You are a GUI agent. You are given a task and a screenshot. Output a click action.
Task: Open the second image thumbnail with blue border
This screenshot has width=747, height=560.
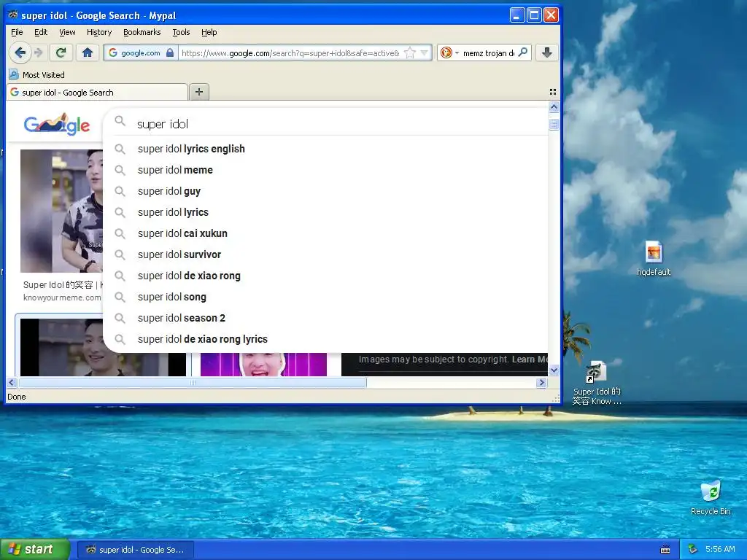click(103, 348)
